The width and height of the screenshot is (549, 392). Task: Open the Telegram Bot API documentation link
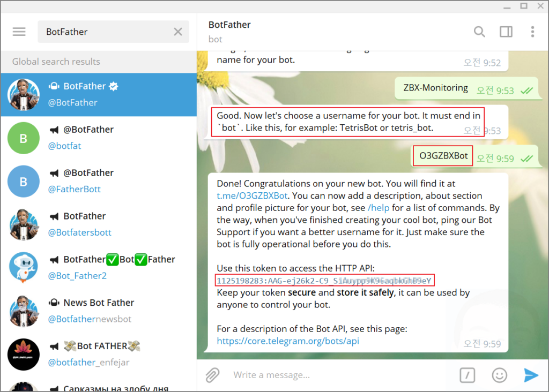(289, 340)
